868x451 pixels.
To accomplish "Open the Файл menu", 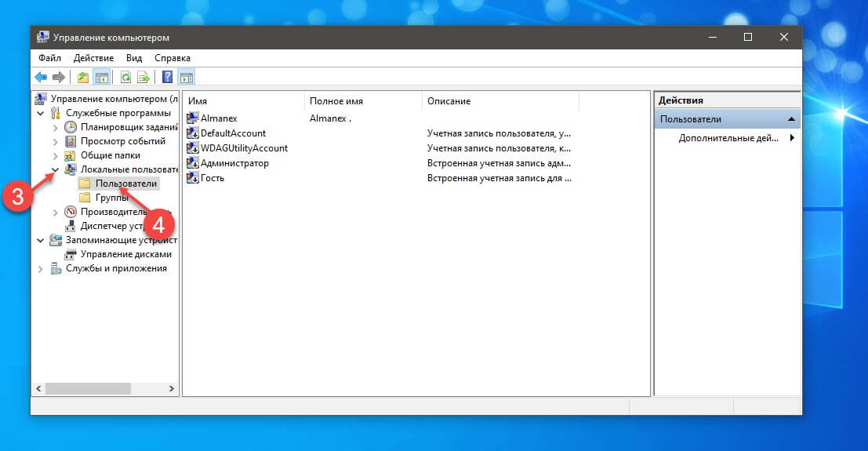I will 50,58.
